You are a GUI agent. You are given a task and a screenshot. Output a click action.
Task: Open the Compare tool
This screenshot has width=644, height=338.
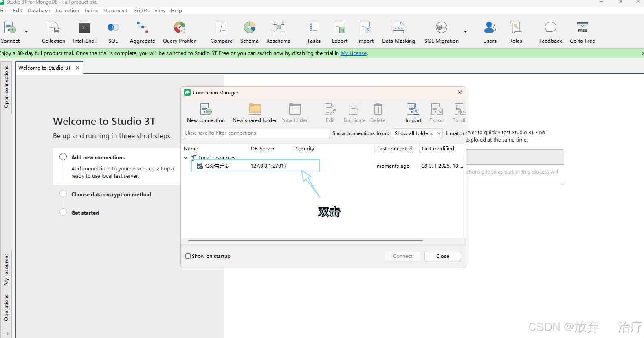click(x=222, y=28)
